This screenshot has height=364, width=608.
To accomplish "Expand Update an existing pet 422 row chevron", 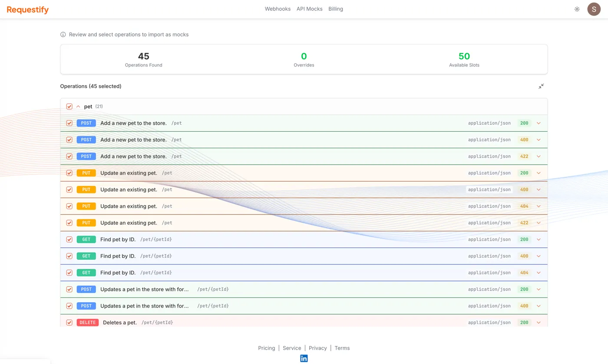I will tap(539, 223).
